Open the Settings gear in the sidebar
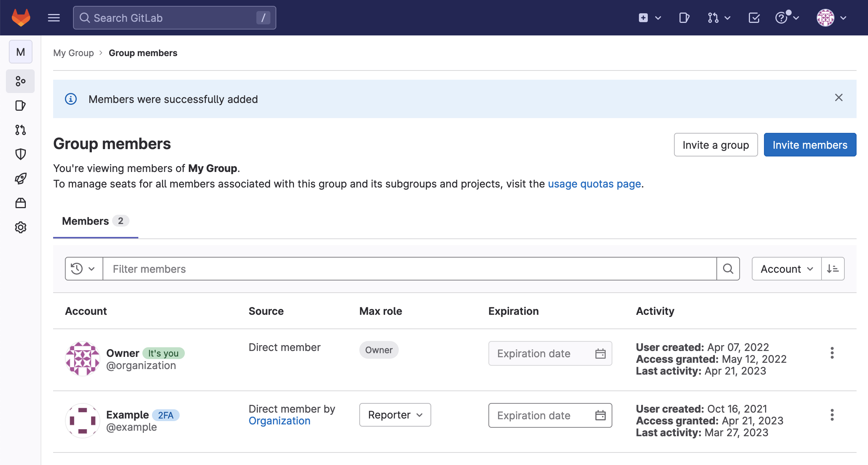The height and width of the screenshot is (465, 868). (x=21, y=227)
